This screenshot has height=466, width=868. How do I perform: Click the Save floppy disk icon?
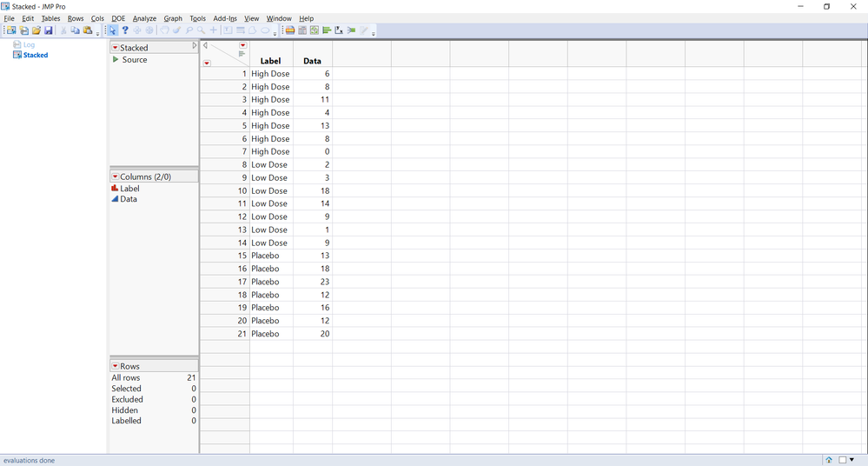coord(48,30)
